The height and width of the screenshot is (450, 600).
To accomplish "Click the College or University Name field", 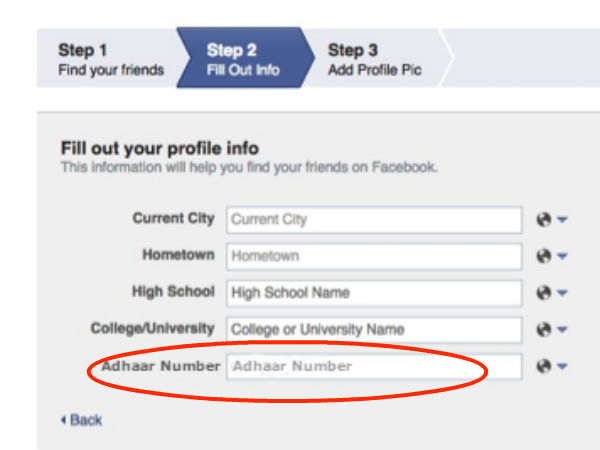I will click(x=374, y=330).
